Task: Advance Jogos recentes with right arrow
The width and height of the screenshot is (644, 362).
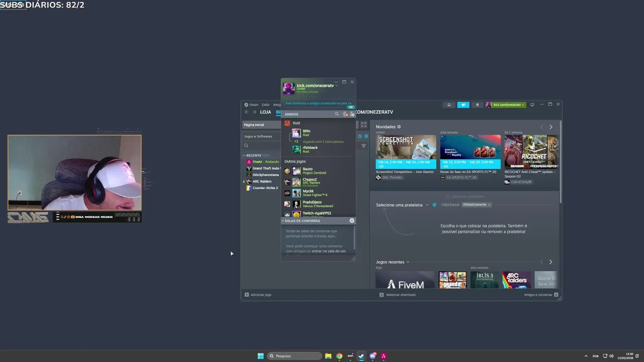Action: [550, 262]
